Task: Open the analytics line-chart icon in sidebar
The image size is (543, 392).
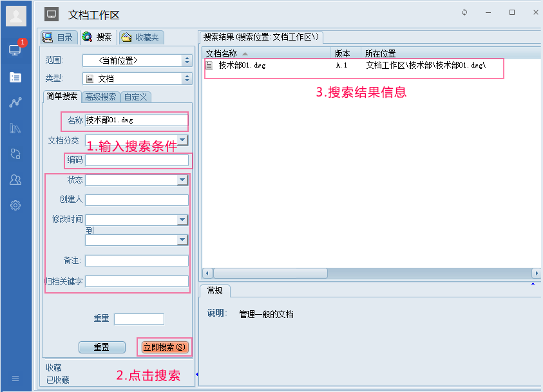Action: (14, 102)
